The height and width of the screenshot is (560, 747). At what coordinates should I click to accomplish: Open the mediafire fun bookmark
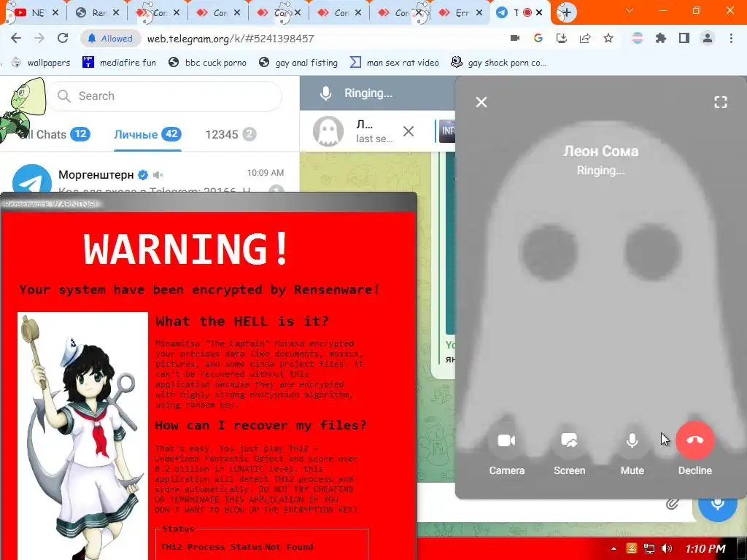pyautogui.click(x=119, y=63)
